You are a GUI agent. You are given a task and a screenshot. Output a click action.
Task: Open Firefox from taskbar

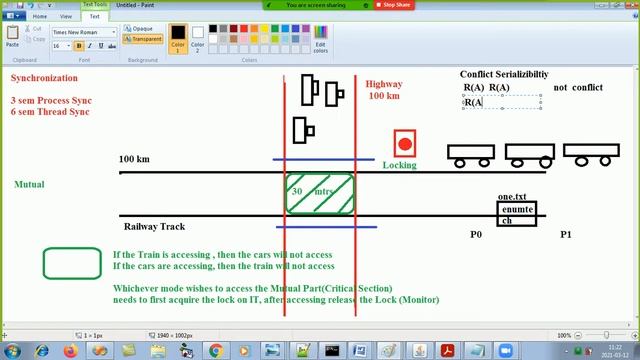[71, 351]
